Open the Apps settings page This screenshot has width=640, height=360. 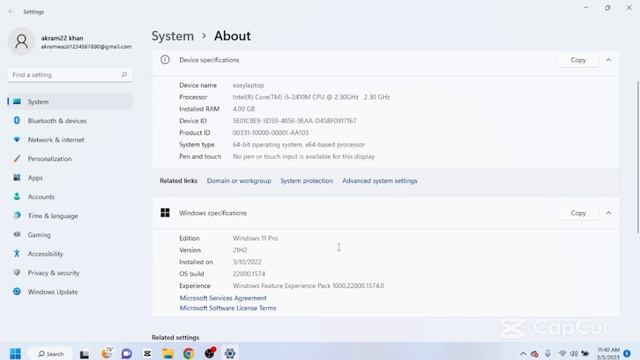[70, 178]
